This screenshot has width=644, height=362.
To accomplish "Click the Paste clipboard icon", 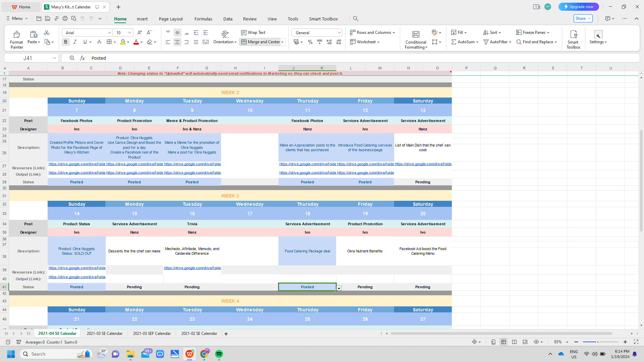I will pyautogui.click(x=34, y=34).
